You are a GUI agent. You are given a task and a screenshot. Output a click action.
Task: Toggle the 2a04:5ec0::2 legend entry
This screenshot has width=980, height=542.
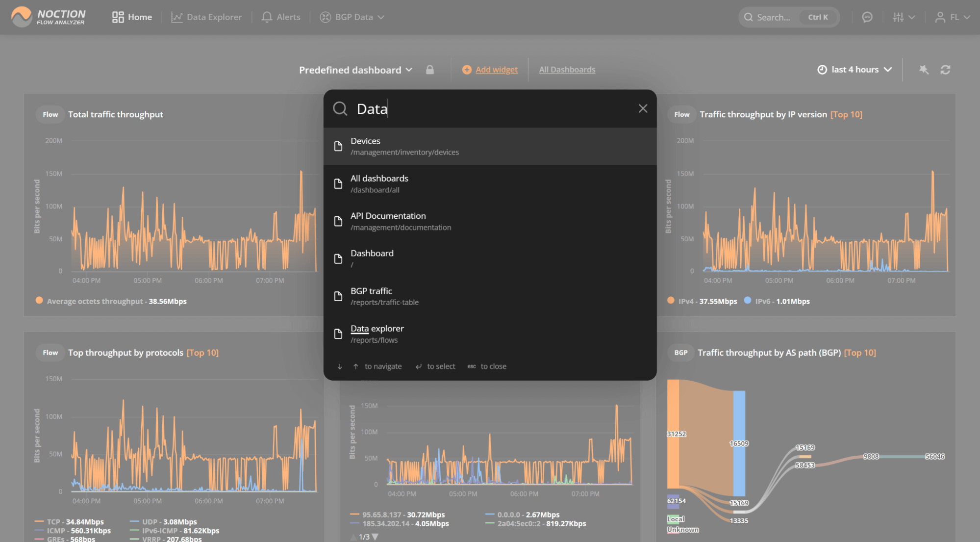point(535,523)
